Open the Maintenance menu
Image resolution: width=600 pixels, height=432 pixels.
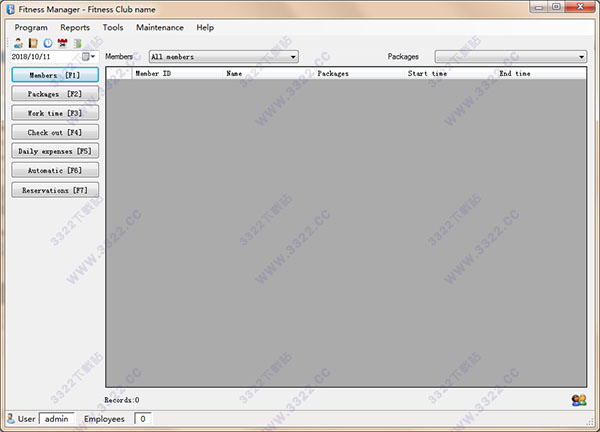160,28
